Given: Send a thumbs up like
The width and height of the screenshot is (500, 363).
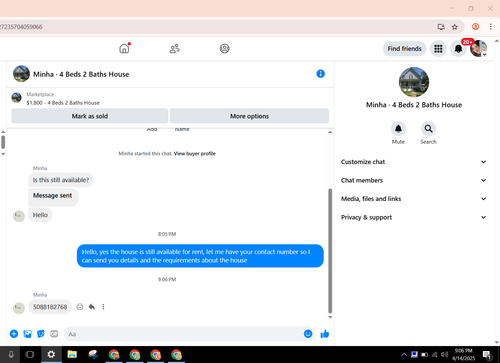Looking at the screenshot, I should click(x=325, y=334).
